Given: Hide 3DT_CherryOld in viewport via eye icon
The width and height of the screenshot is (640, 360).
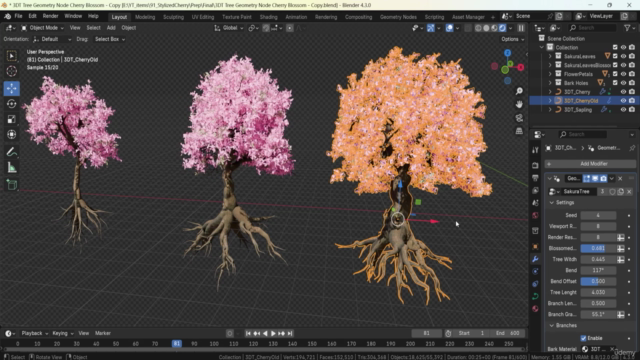Looking at the screenshot, I should 623,100.
